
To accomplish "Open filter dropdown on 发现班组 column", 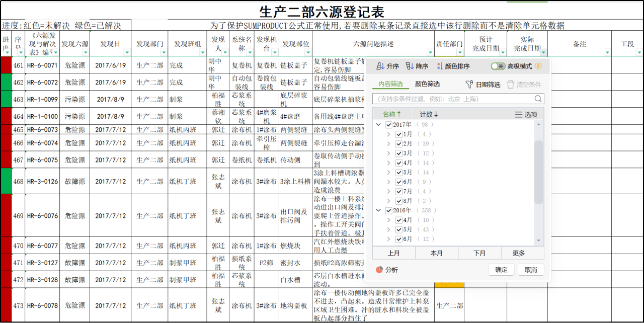I will (203, 52).
